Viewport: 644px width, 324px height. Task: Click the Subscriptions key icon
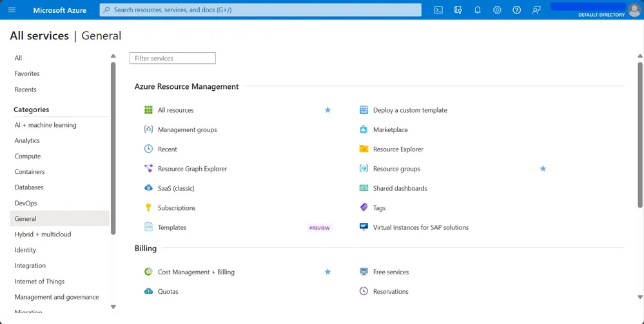[x=148, y=208]
